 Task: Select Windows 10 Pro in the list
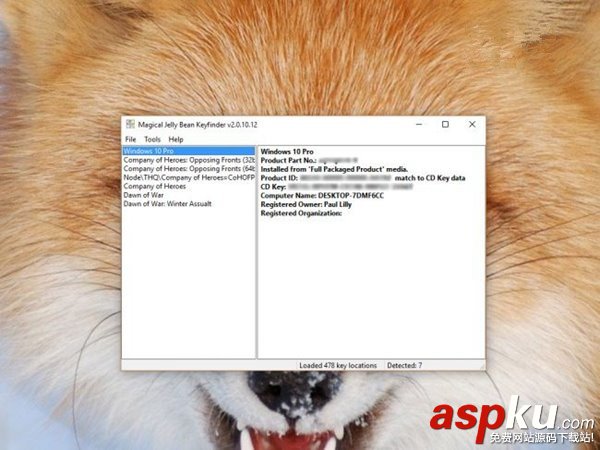tap(189, 151)
